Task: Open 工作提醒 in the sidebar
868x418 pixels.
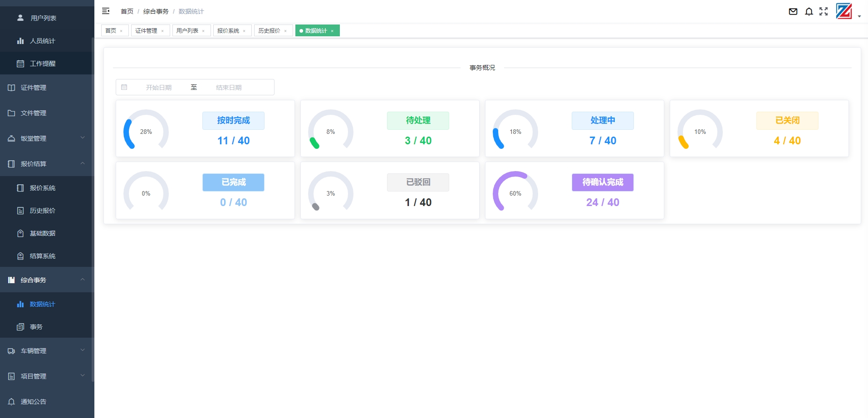Action: (46, 63)
